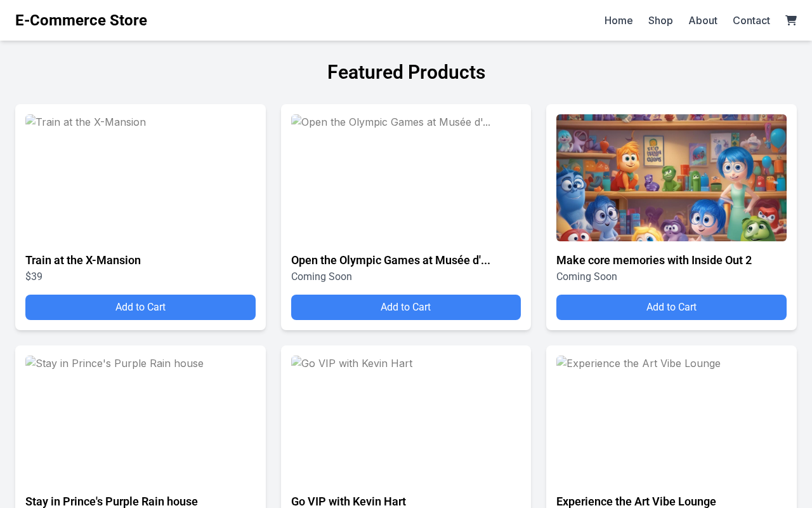812x508 pixels.
Task: Add Inside Out 2 product to cart
Action: (671, 307)
